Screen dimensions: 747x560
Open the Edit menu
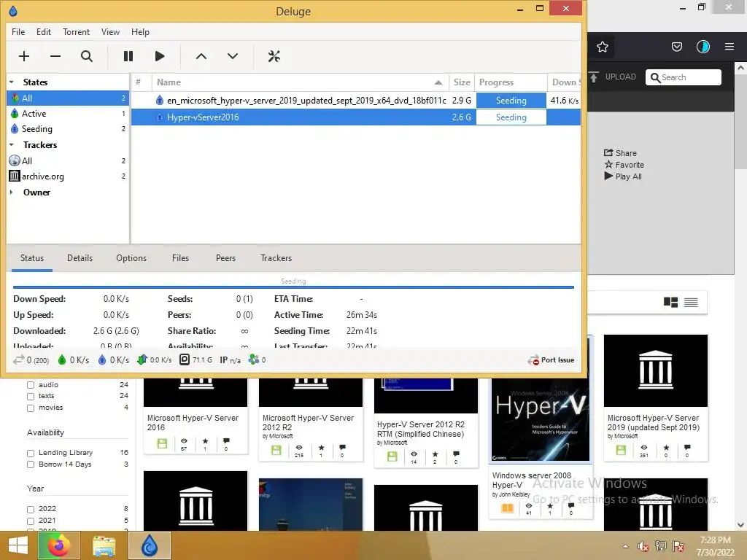43,32
